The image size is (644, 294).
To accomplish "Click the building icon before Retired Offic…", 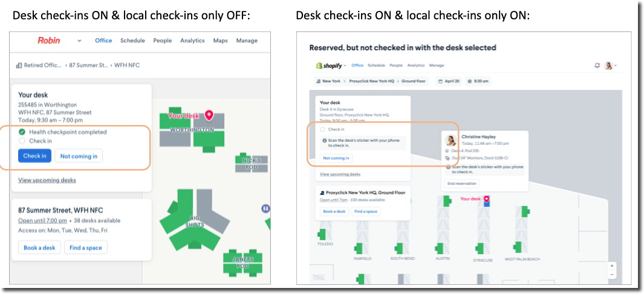I will pyautogui.click(x=19, y=65).
